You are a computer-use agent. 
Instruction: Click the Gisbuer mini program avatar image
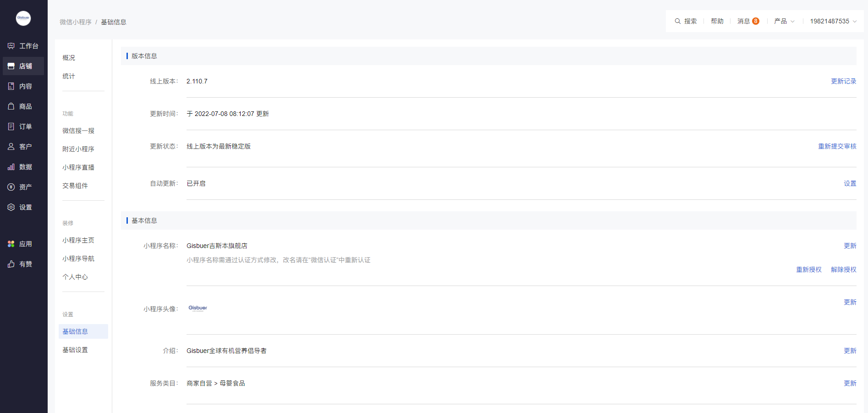[x=198, y=308]
